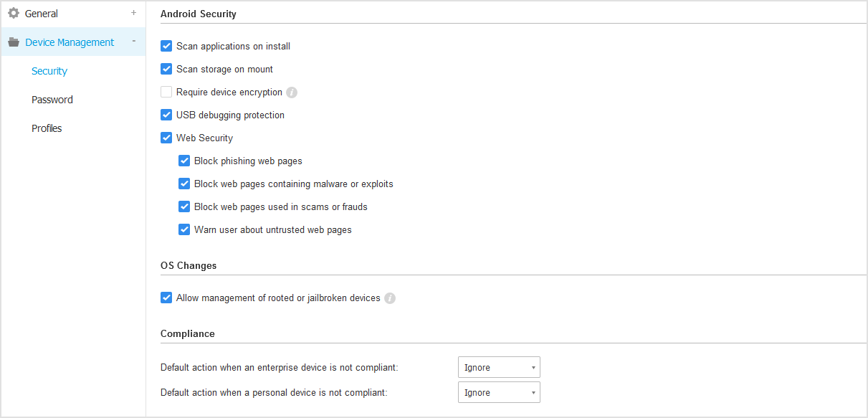
Task: Click info icon beside rooted or jailbroken devices
Action: coord(390,298)
